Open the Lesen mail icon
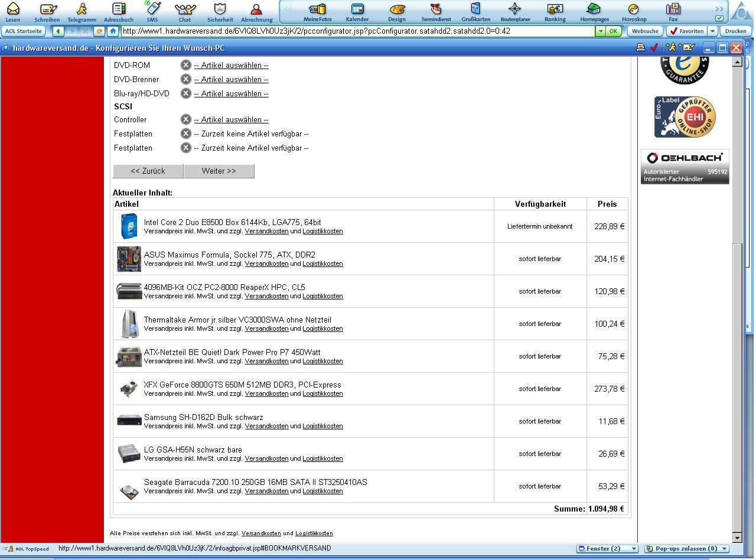 coord(12,11)
